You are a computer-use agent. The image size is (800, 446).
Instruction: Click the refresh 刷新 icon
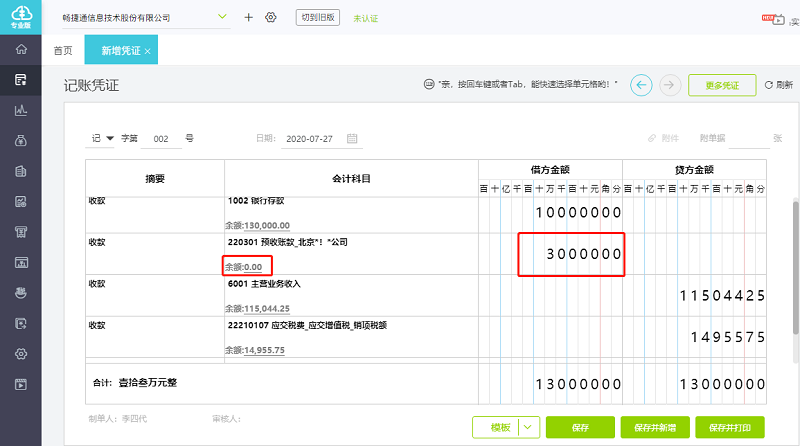tap(768, 85)
